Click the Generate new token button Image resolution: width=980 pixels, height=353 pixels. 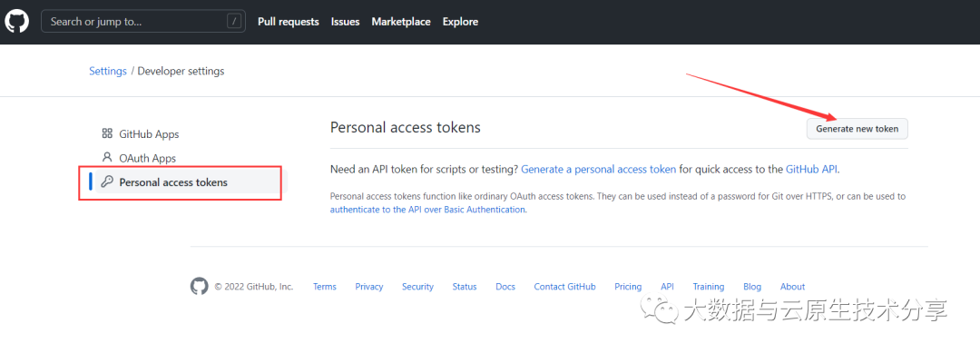coord(857,129)
